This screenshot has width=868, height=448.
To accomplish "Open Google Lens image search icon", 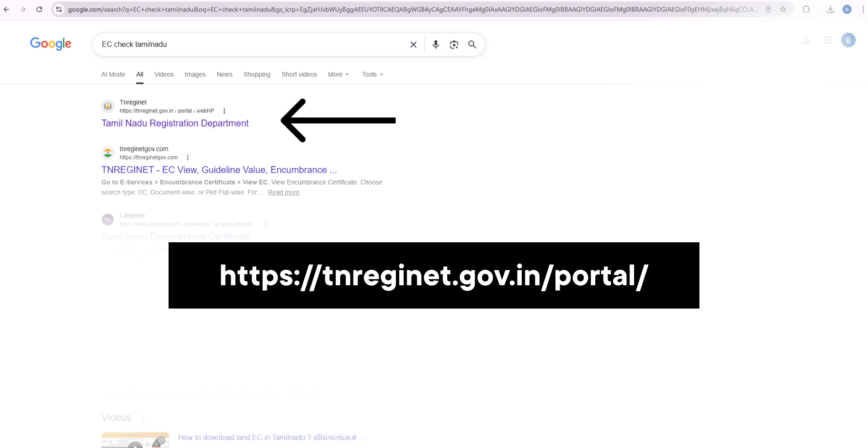I will (454, 44).
